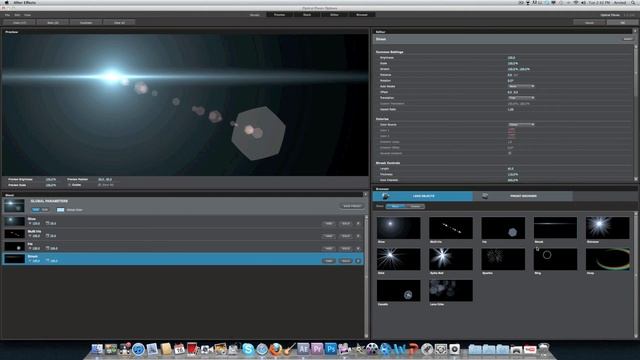Confirm with the OK button

622,23
